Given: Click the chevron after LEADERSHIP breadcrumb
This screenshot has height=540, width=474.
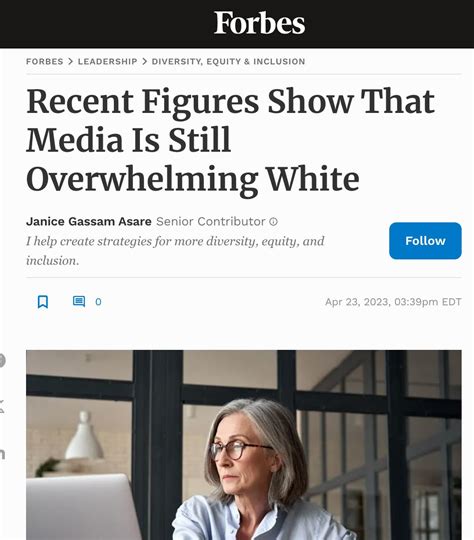Looking at the screenshot, I should click(145, 61).
